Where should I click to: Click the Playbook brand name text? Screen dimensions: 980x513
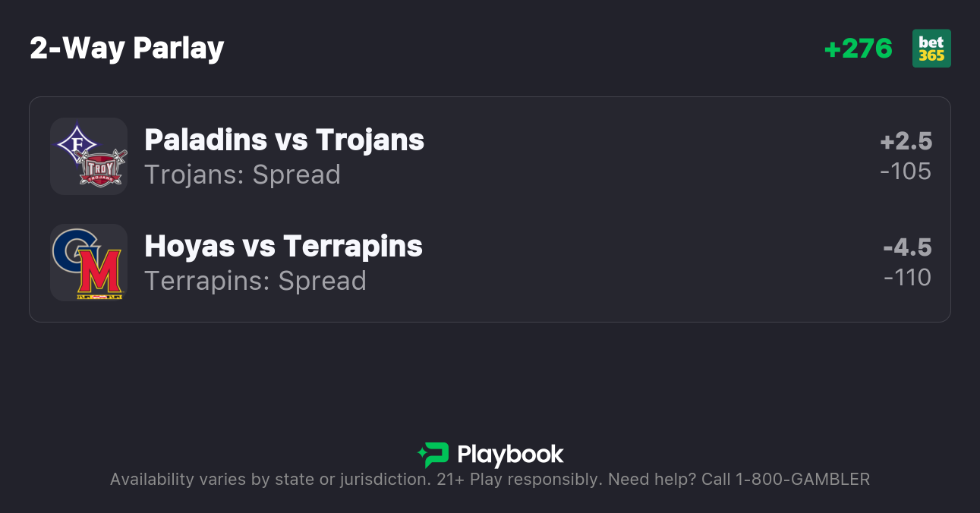pyautogui.click(x=510, y=455)
